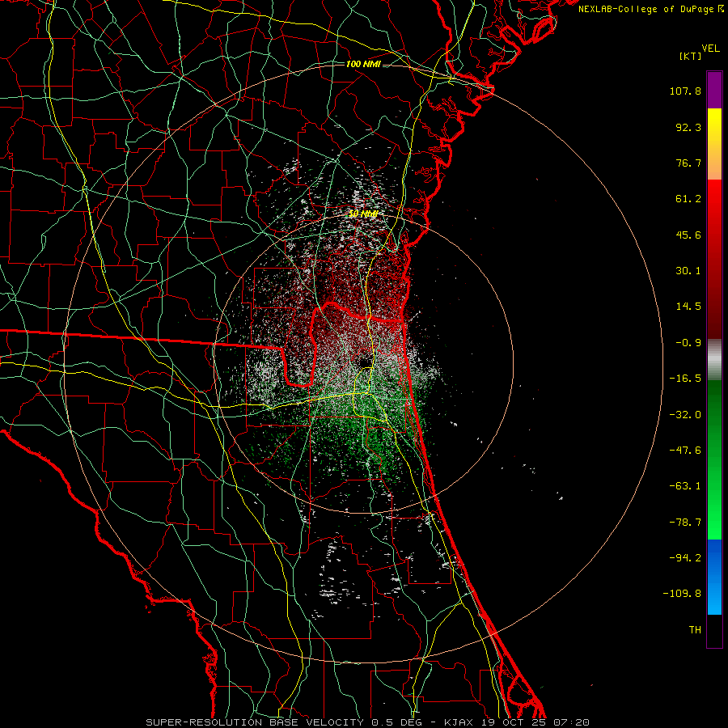Click the purple segment of the color bar
Image resolution: width=728 pixels, height=728 pixels.
click(714, 90)
